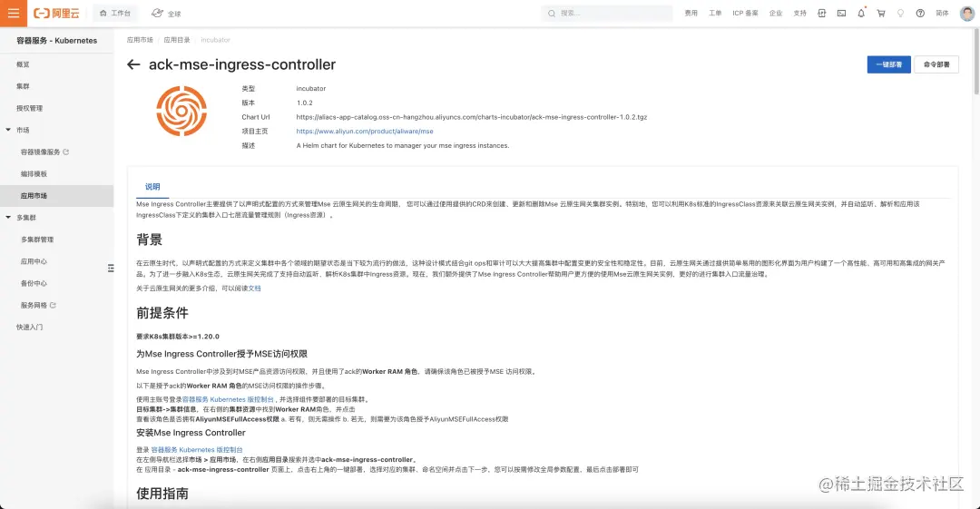
Task: Click the 一键部署 button
Action: pyautogui.click(x=888, y=64)
